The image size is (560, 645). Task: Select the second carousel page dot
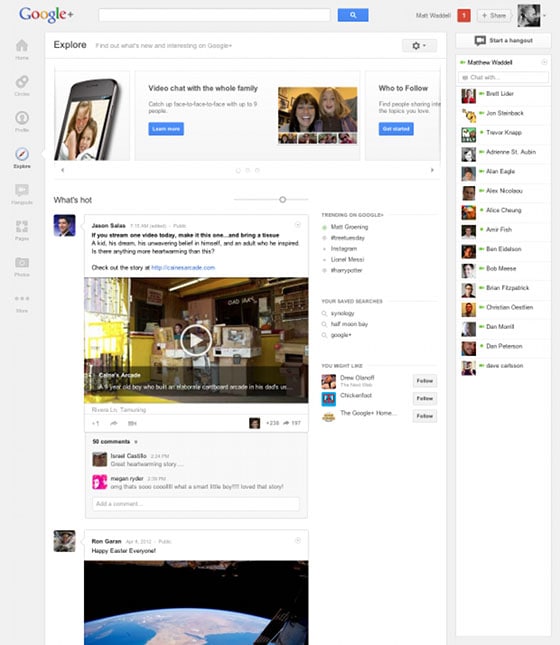(248, 170)
